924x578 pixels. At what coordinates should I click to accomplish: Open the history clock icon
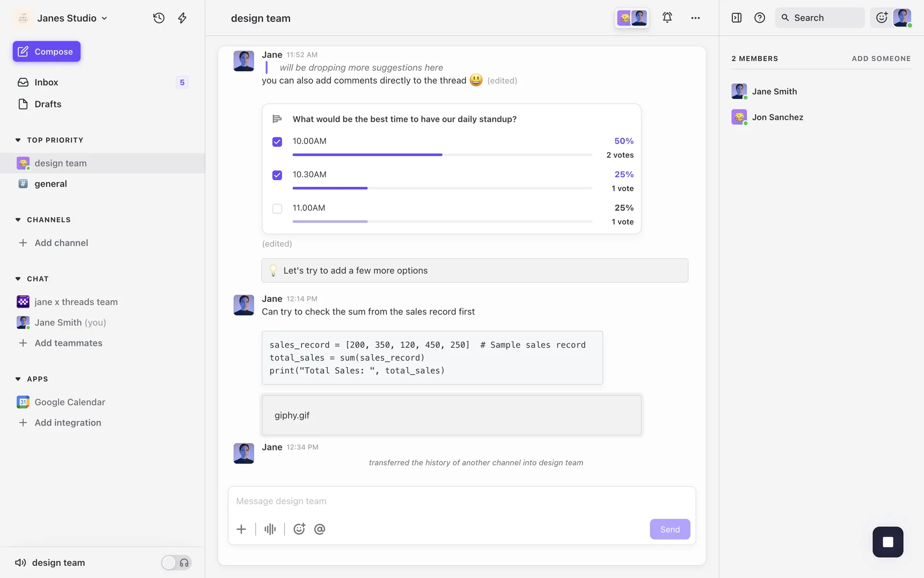click(x=159, y=18)
